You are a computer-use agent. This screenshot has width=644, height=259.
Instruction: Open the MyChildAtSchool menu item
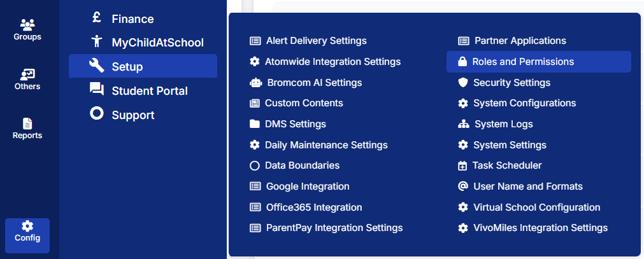pos(157,43)
